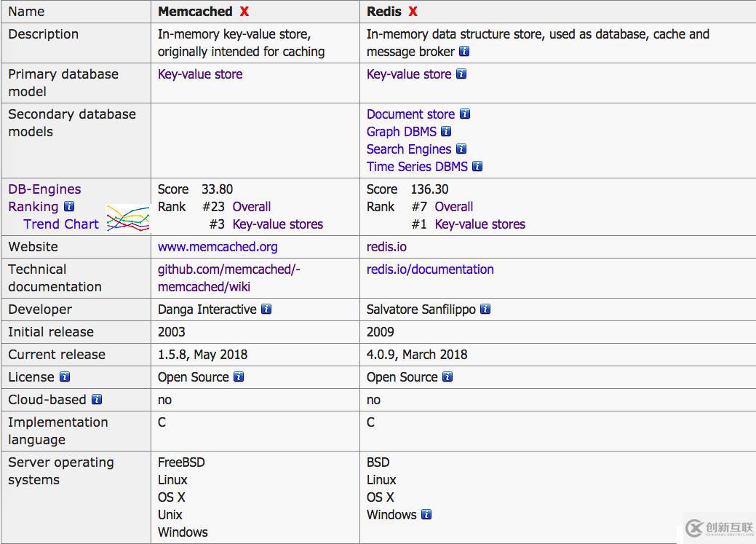Click info icon next to Redis Windows entry
Screen dimensions: 756x544
[x=426, y=515]
